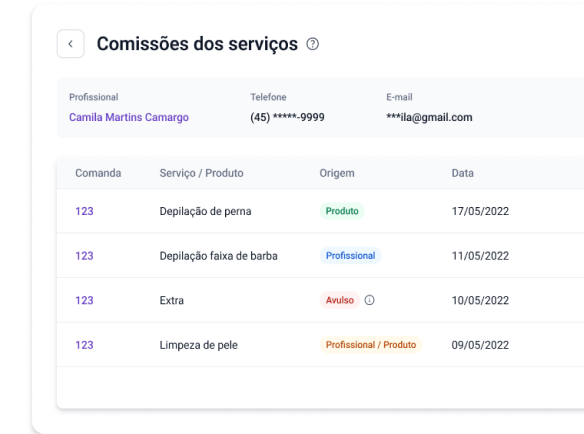584x434 pixels.
Task: Click the gray Profissional field label
Action: [x=93, y=97]
